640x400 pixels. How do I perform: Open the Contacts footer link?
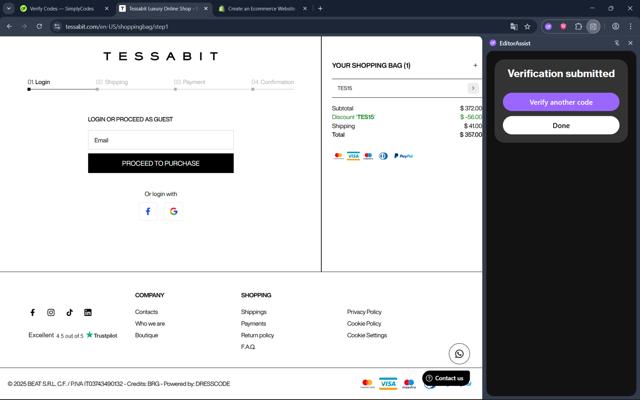click(x=147, y=312)
